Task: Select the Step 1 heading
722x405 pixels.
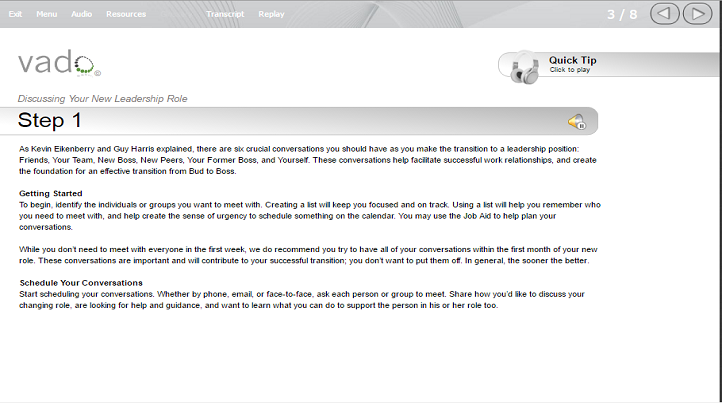Action: pyautogui.click(x=49, y=121)
